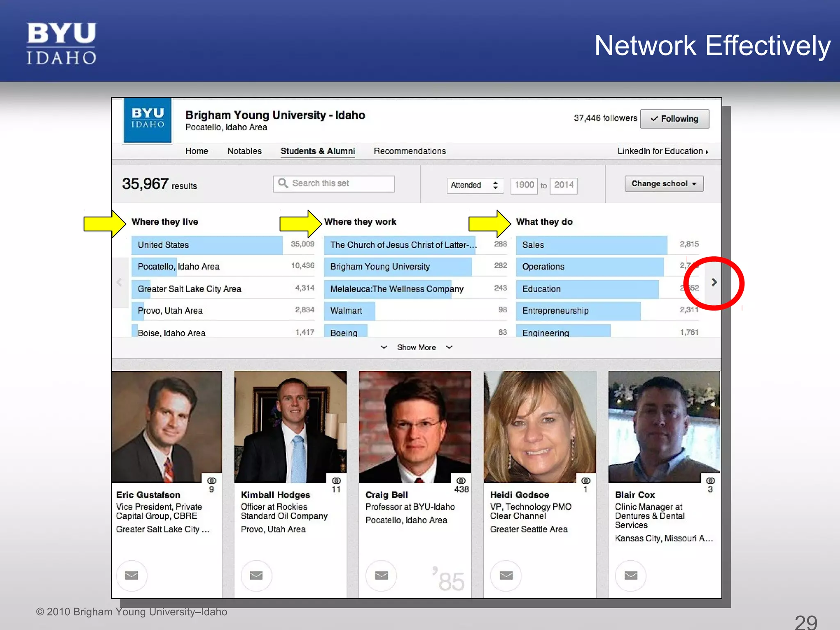The height and width of the screenshot is (630, 840).
Task: Click Kimball Hodges name link
Action: (x=275, y=495)
